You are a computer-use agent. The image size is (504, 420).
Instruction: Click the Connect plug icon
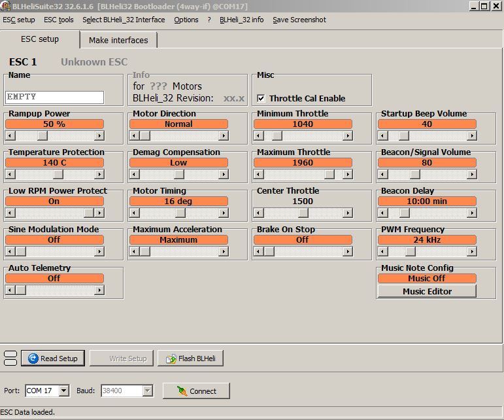(x=182, y=391)
